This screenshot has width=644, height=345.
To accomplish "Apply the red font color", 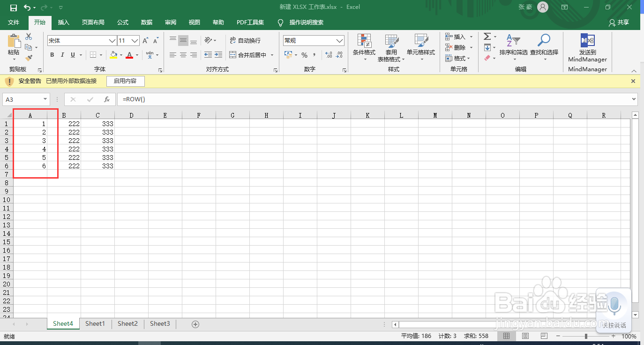I will (x=129, y=55).
